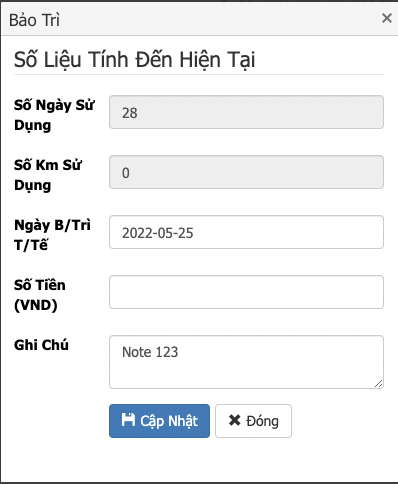Click the textarea resize handle corner
Screen dimensions: 398x484
(x=379, y=384)
